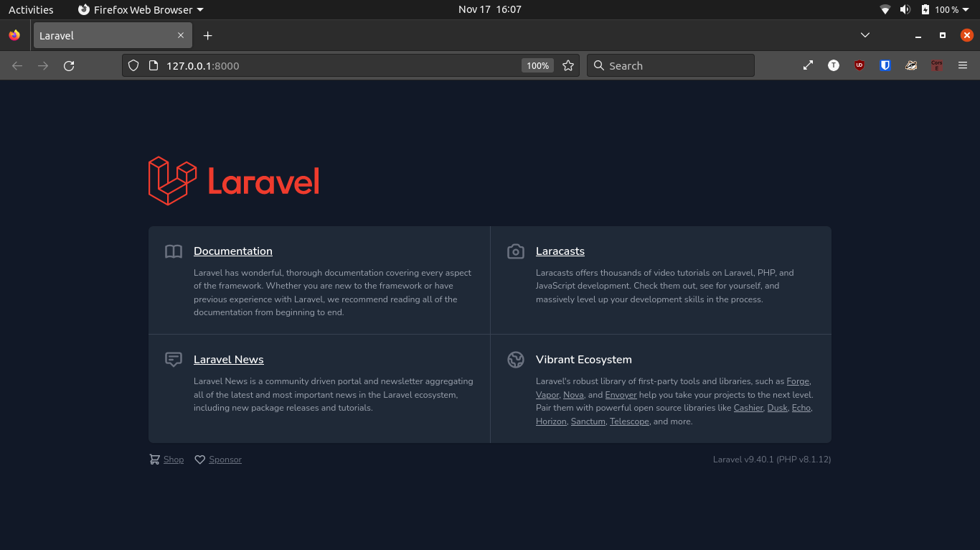This screenshot has width=980, height=550.
Task: Bookmark this page with the star icon
Action: [568, 65]
